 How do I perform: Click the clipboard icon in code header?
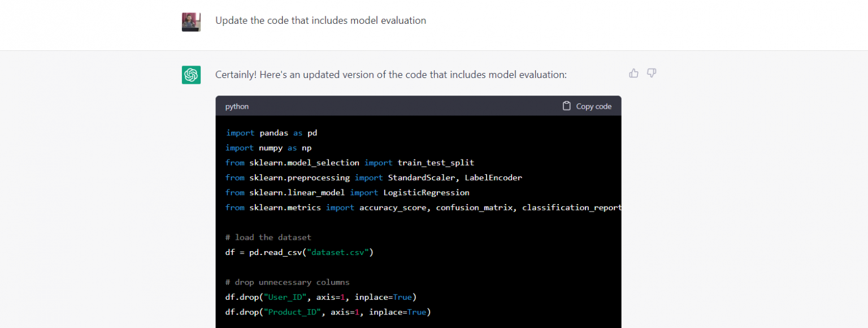[x=566, y=106]
